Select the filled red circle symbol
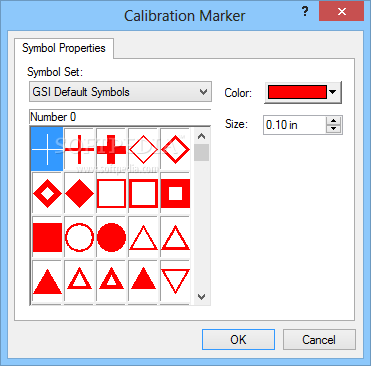 click(111, 238)
